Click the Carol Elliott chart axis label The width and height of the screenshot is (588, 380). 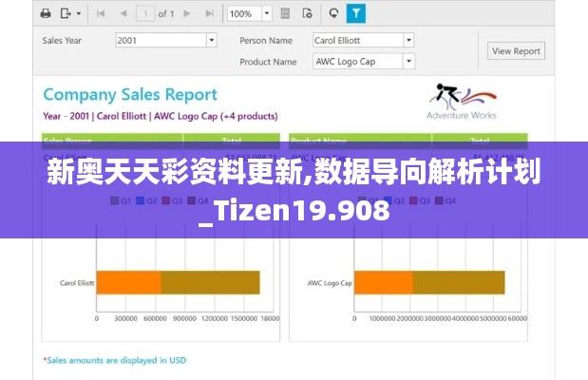point(77,283)
